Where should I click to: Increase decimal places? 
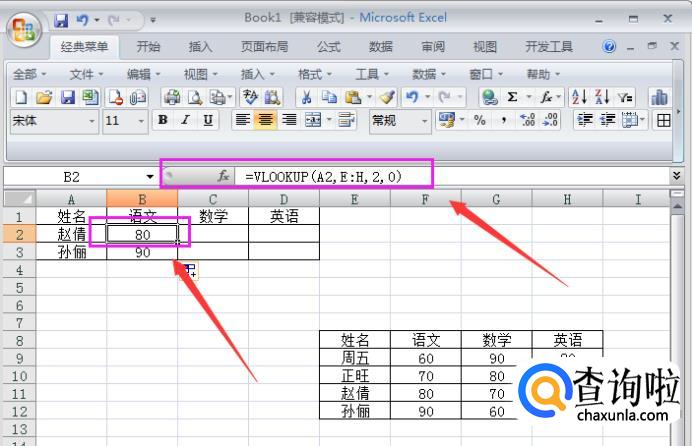tap(527, 120)
